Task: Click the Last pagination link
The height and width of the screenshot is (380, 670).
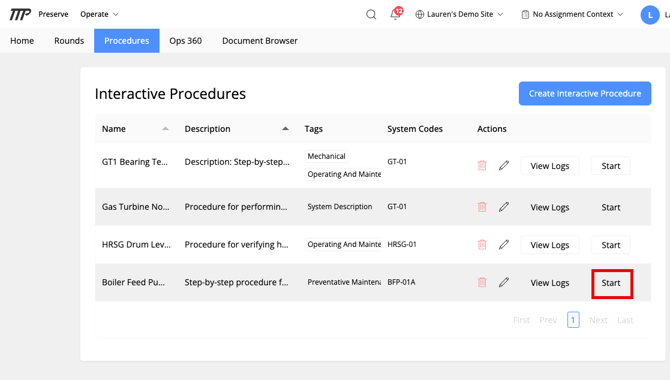Action: tap(625, 320)
